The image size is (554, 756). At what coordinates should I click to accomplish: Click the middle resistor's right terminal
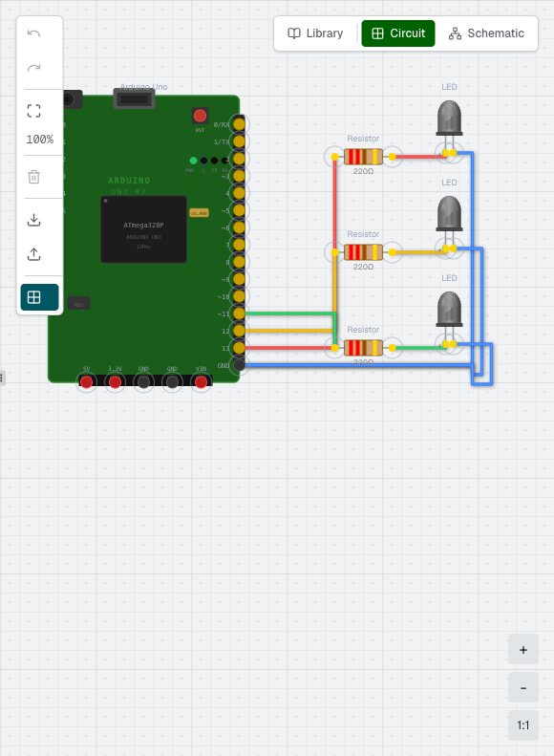click(393, 252)
